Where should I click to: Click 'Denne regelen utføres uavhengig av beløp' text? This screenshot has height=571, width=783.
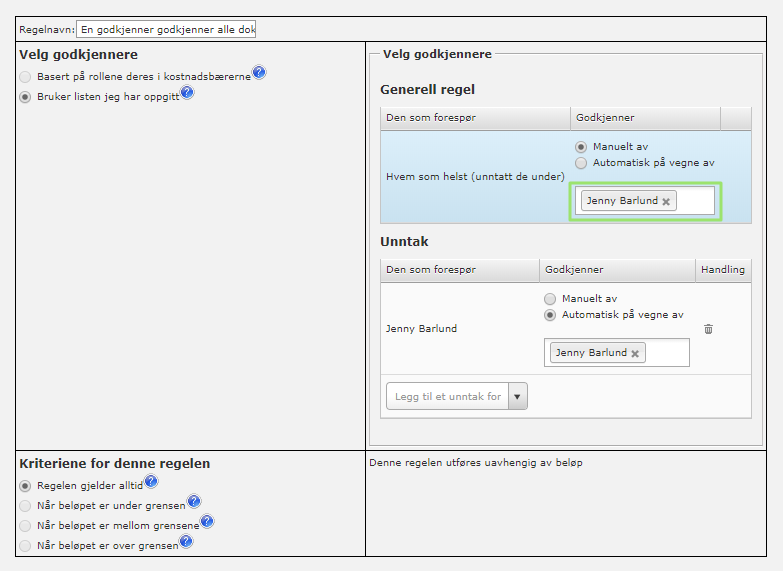tap(476, 463)
